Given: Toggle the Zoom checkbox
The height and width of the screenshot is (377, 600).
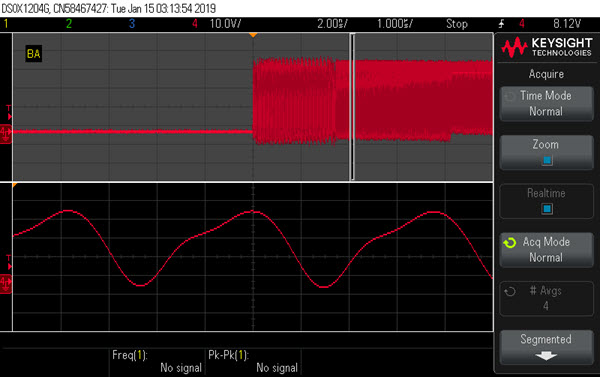Looking at the screenshot, I should 547,160.
